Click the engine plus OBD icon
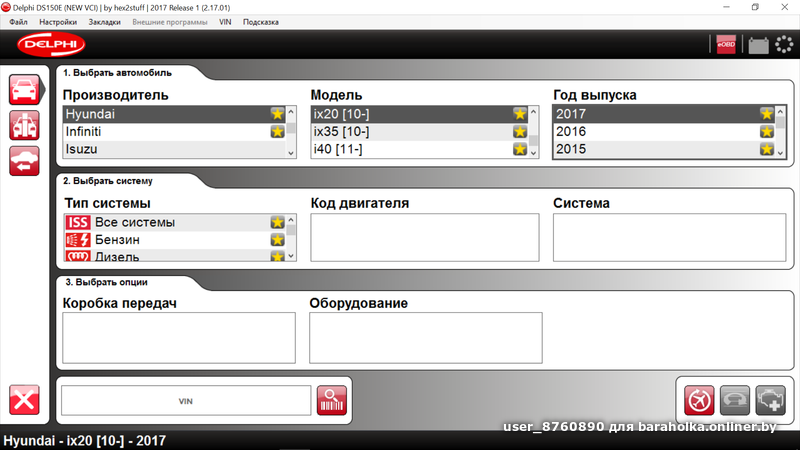This screenshot has width=800, height=450. coord(770,400)
